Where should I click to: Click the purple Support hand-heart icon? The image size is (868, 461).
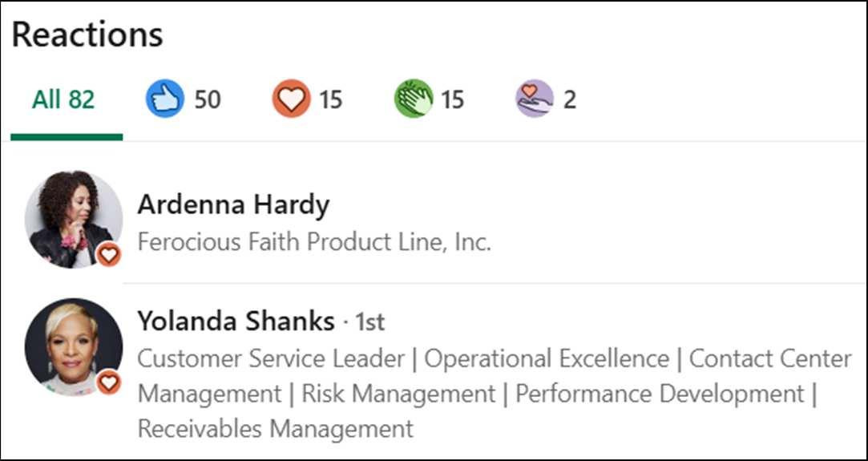click(534, 99)
